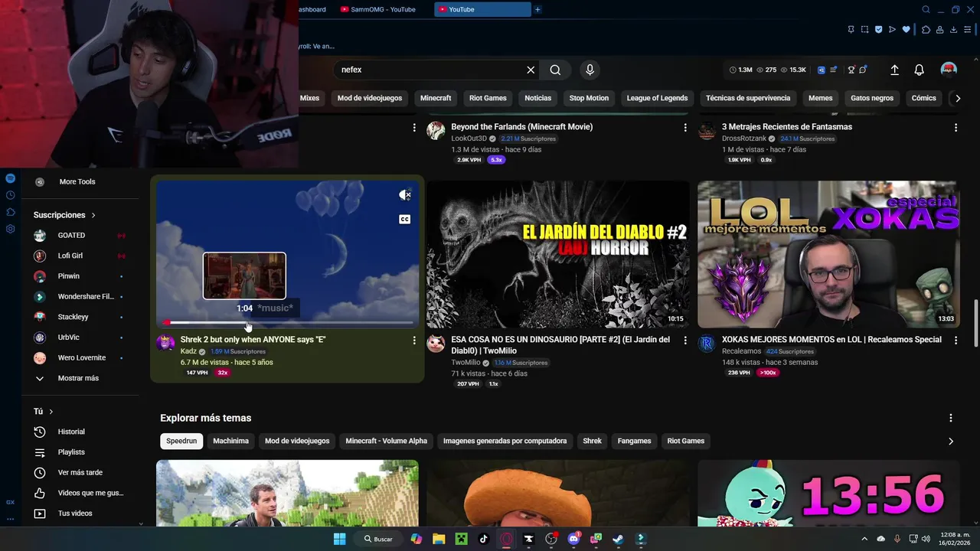This screenshot has width=980, height=551.
Task: Launch Steam from the taskbar
Action: 618,539
